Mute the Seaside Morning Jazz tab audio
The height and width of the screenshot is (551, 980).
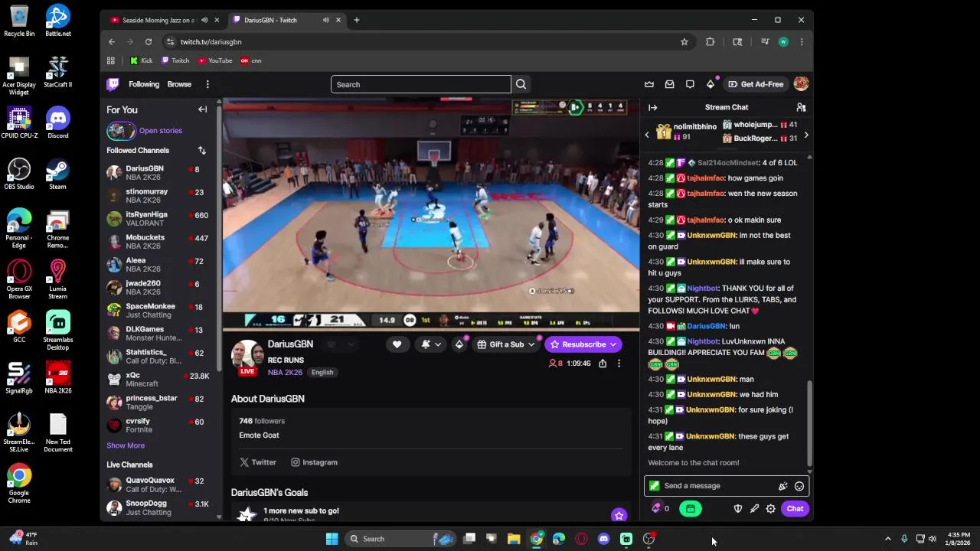[204, 20]
